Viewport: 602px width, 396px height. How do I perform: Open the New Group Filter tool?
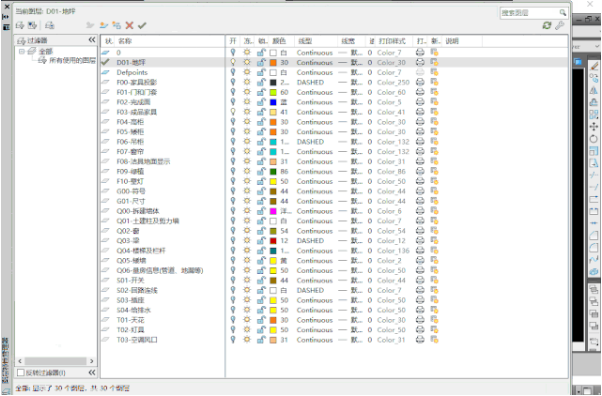coord(33,25)
